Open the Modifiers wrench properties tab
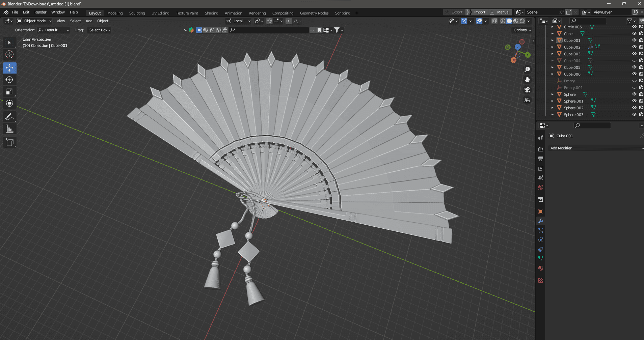Viewport: 644px width, 340px height. (541, 221)
